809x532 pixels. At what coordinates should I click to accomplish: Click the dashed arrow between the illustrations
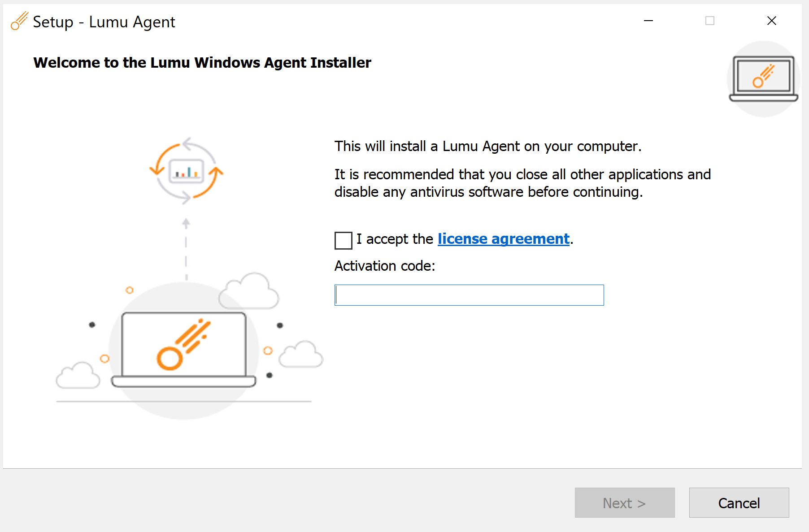186,247
